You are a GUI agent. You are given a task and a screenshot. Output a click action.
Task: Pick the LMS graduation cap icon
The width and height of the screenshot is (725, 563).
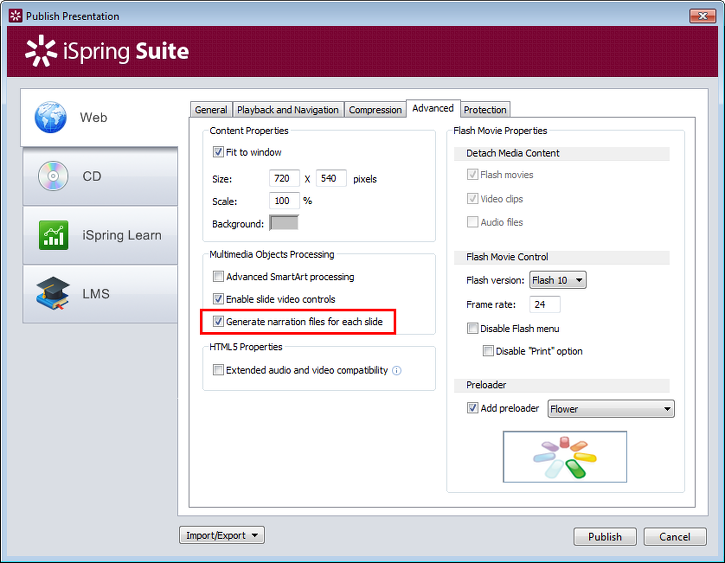tap(53, 294)
